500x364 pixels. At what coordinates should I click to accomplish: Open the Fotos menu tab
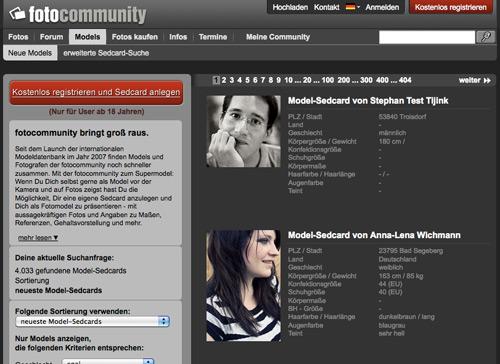tap(18, 37)
